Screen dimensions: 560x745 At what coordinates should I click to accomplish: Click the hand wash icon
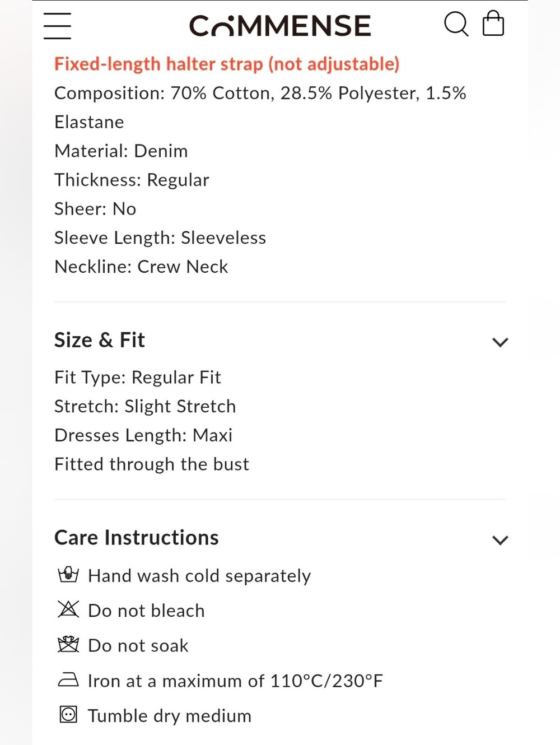(x=68, y=575)
